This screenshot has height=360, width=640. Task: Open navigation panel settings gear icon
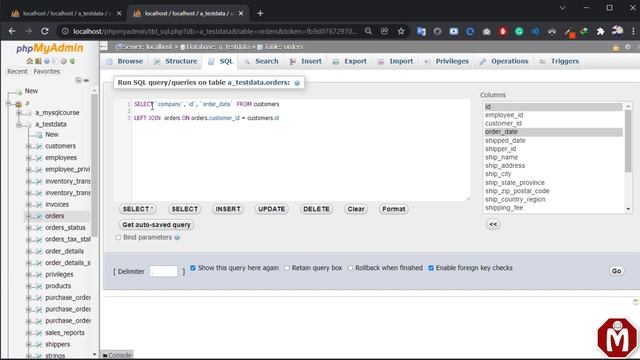[64, 61]
